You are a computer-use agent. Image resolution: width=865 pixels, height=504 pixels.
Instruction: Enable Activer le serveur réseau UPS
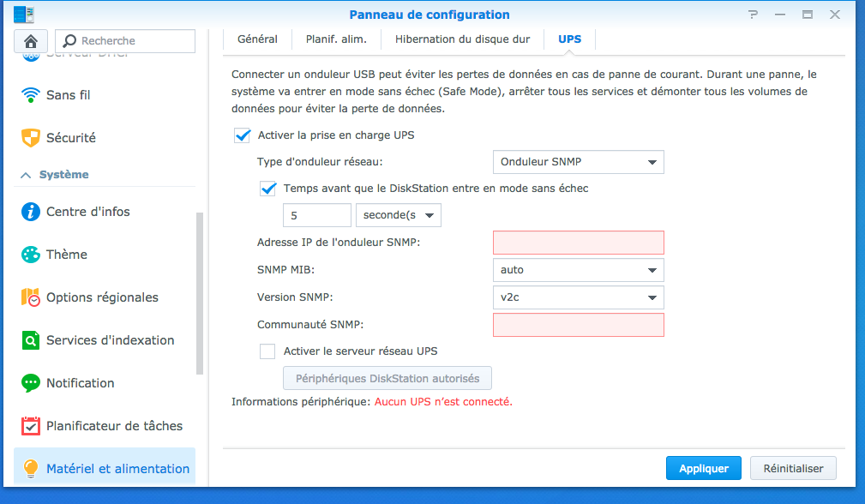point(267,351)
